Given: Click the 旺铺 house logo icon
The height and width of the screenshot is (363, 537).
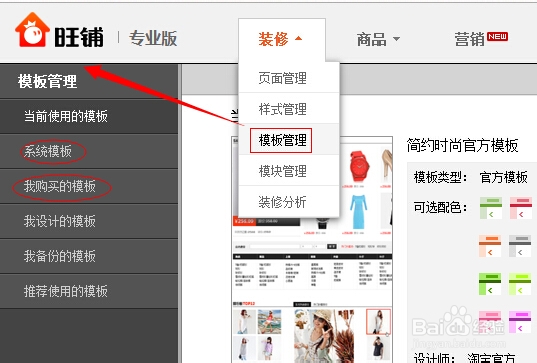Looking at the screenshot, I should click(32, 30).
